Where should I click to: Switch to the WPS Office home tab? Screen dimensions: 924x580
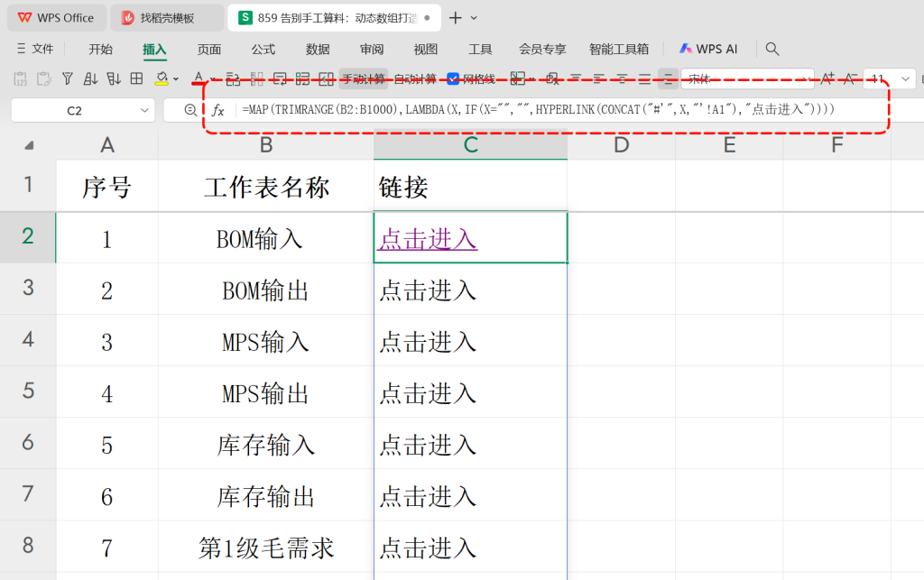57,18
